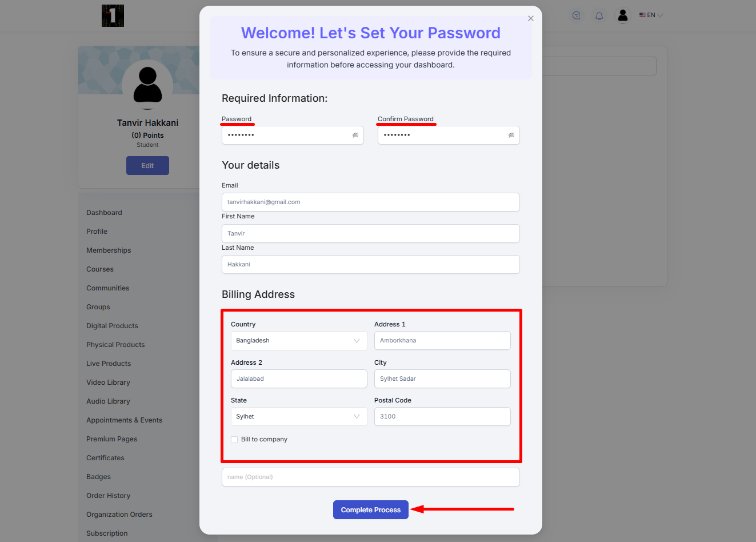Click the Edit profile button
Screen dimensions: 756x542
[147, 166]
